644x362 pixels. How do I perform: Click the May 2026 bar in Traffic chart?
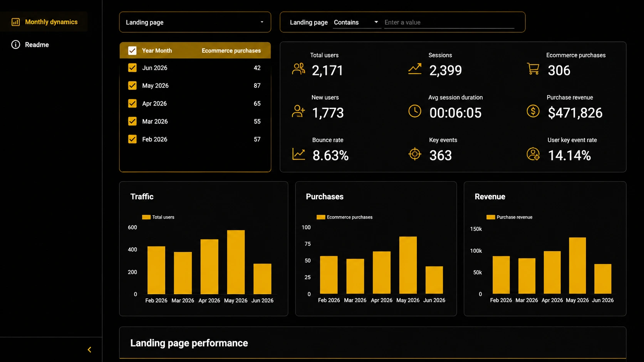click(x=236, y=262)
